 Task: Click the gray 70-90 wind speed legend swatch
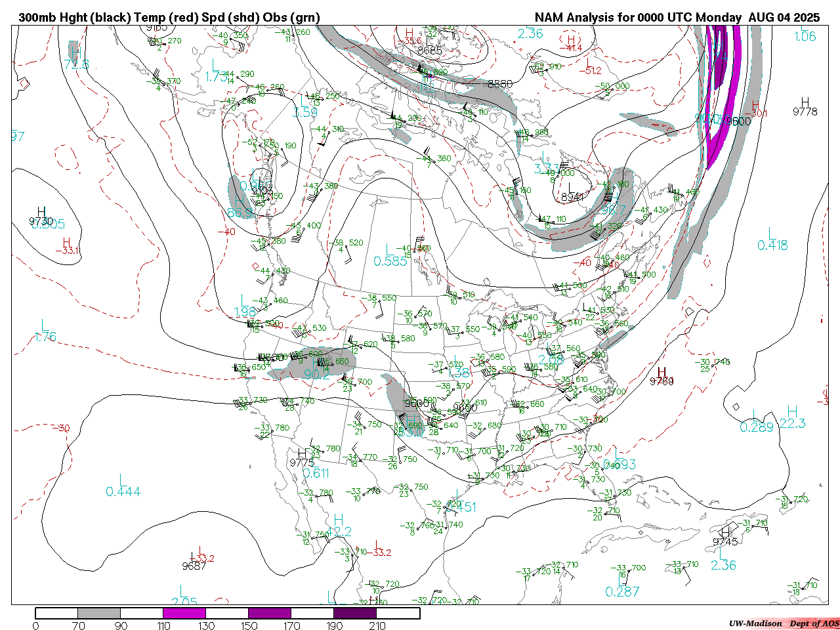99,613
